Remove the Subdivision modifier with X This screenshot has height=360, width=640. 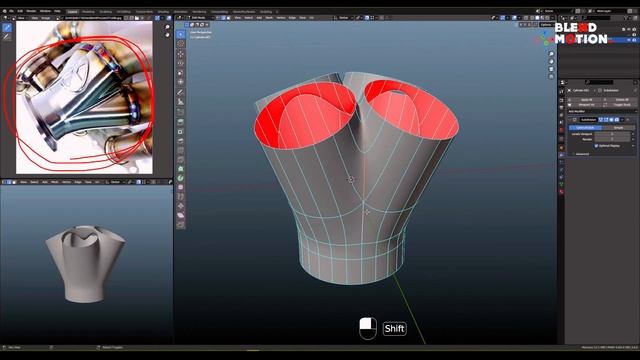pos(627,120)
